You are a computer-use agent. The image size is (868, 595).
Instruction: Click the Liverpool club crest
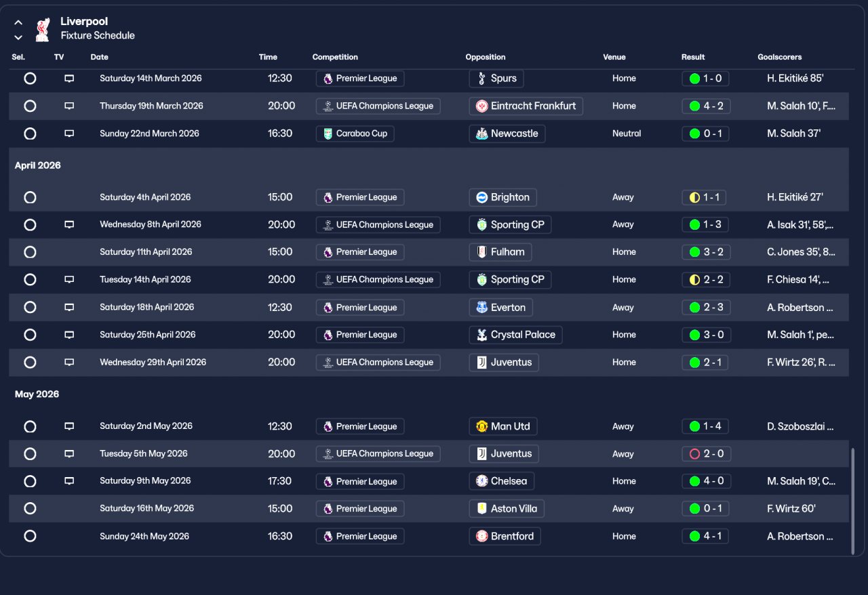[42, 29]
